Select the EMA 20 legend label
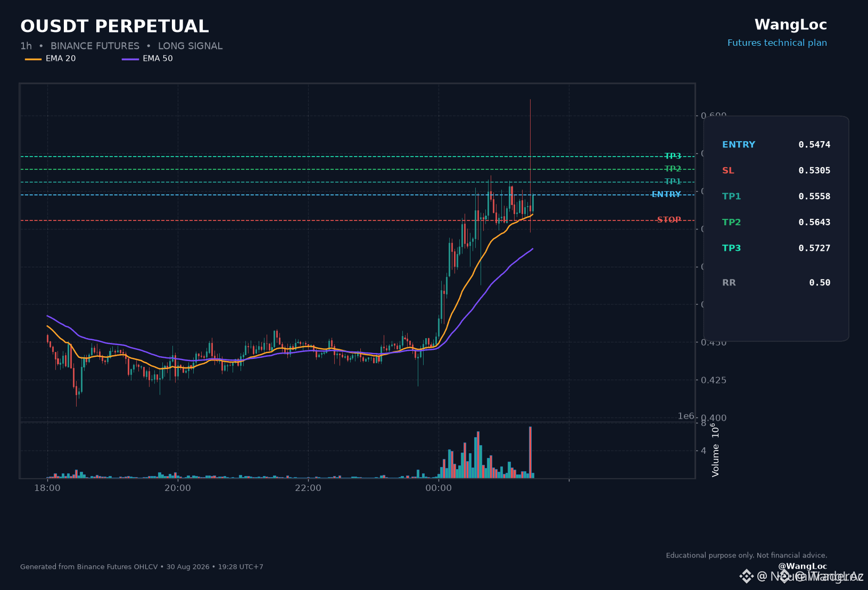The height and width of the screenshot is (590, 868). pyautogui.click(x=61, y=59)
